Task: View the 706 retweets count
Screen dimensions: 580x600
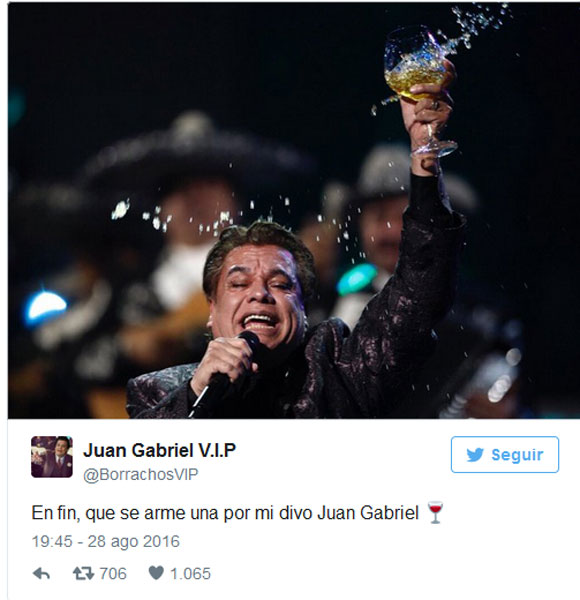Action: (113, 574)
